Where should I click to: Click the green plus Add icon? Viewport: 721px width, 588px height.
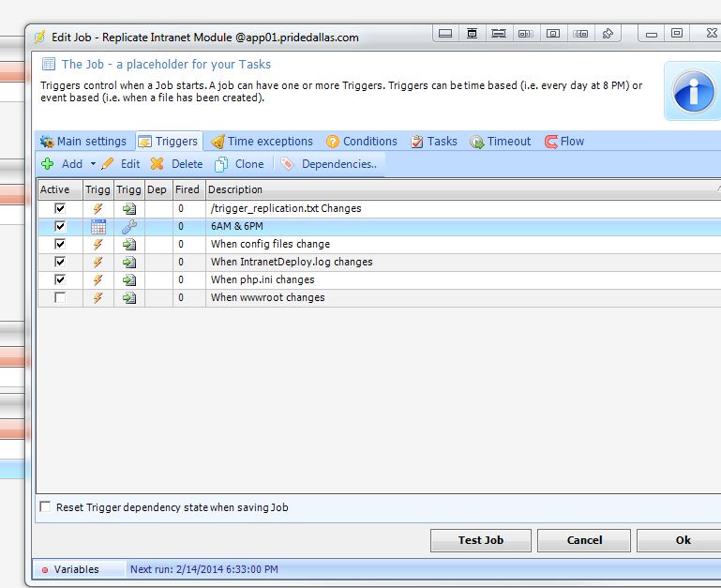[48, 164]
